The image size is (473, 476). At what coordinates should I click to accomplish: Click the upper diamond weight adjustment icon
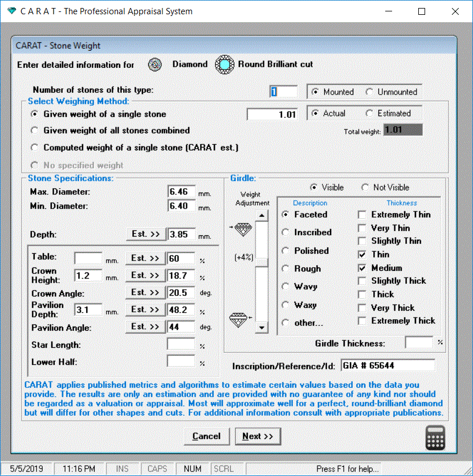243,229
